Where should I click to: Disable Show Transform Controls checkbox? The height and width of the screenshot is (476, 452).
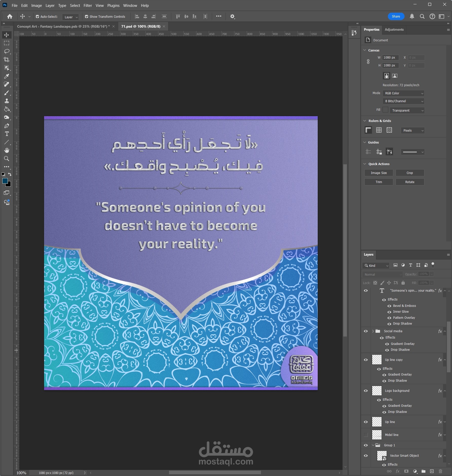pos(87,17)
